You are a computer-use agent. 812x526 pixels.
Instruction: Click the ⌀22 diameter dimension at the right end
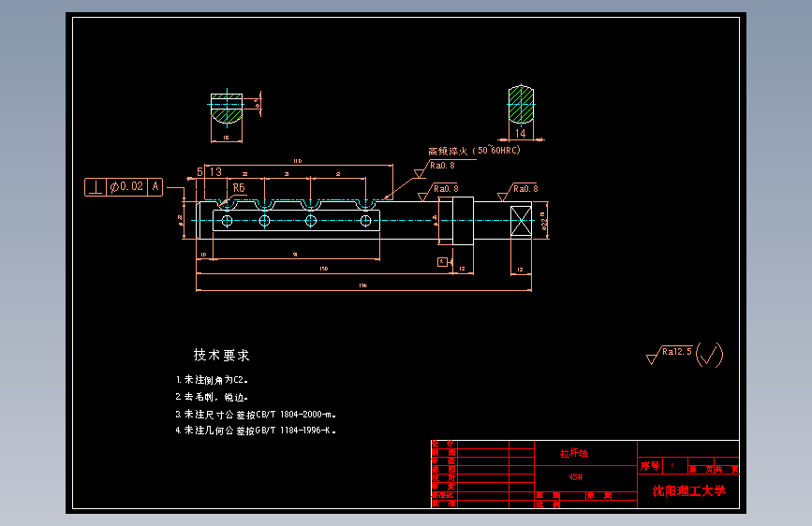pyautogui.click(x=544, y=221)
